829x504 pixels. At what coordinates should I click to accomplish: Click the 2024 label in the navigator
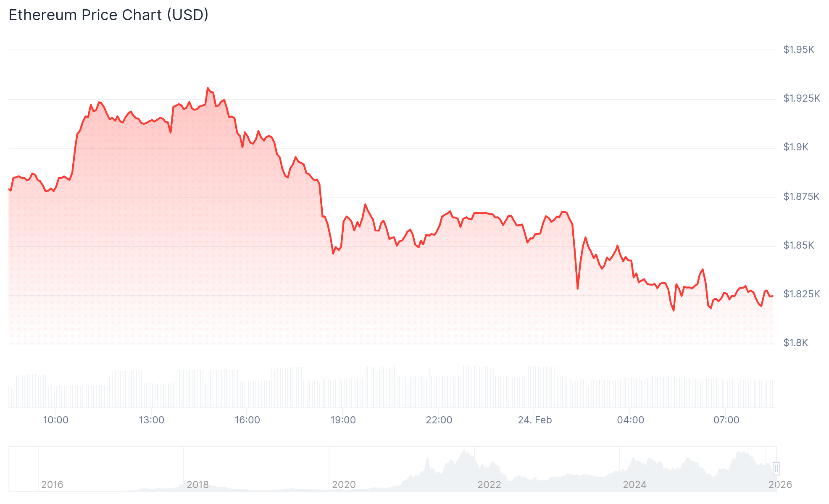tap(634, 485)
